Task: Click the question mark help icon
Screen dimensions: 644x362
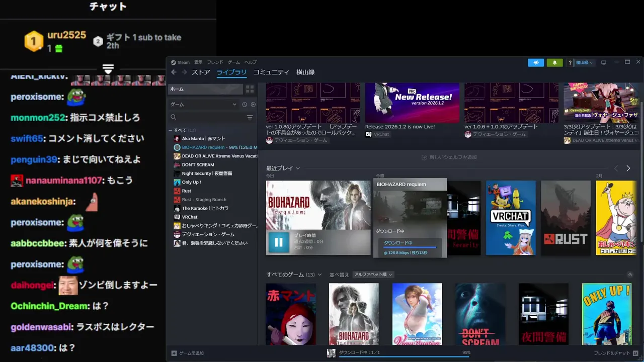Action: [x=570, y=63]
